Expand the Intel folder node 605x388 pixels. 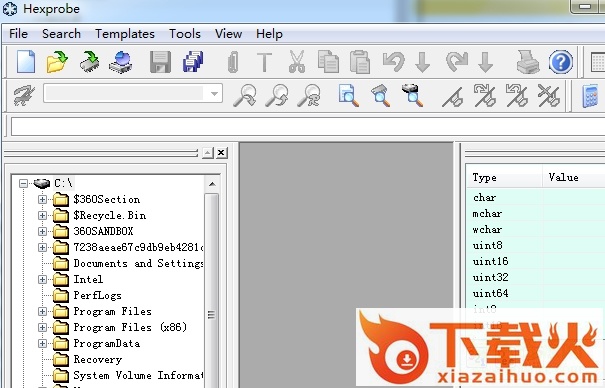[x=42, y=279]
